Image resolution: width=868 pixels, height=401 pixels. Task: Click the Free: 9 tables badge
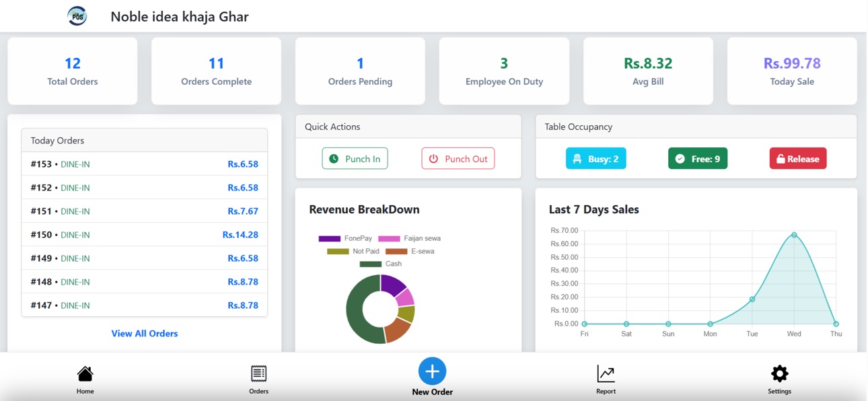[x=698, y=159]
